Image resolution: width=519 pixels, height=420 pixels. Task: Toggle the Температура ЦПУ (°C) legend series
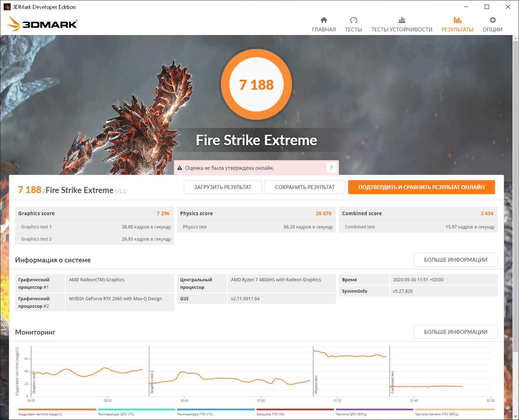click(137, 412)
